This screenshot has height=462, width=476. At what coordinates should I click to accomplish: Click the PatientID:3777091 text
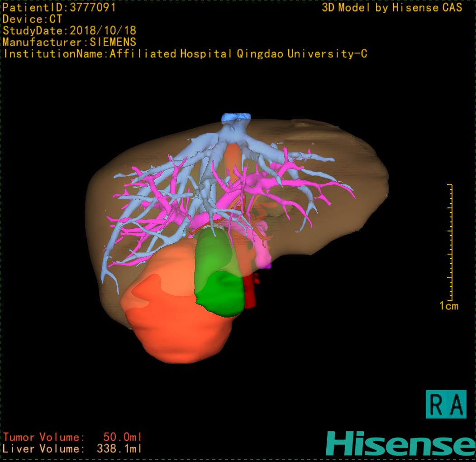[59, 7]
